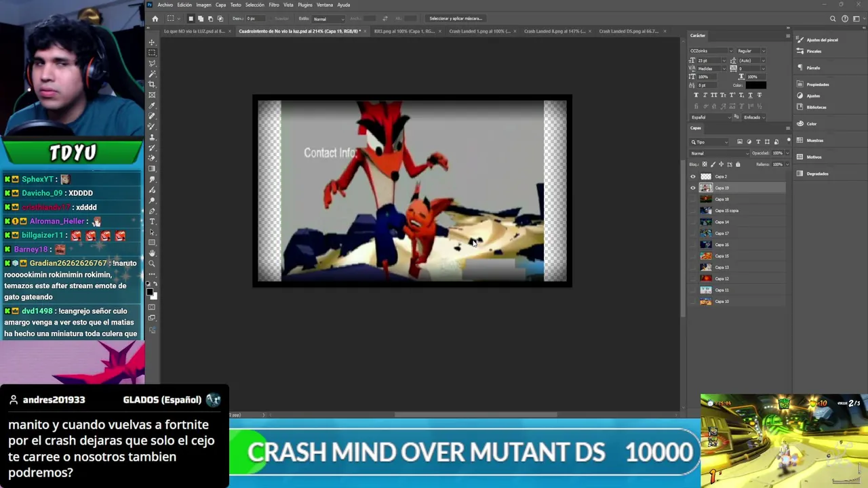Filter layers by text type
Screen dimensions: 868x488
tap(758, 142)
